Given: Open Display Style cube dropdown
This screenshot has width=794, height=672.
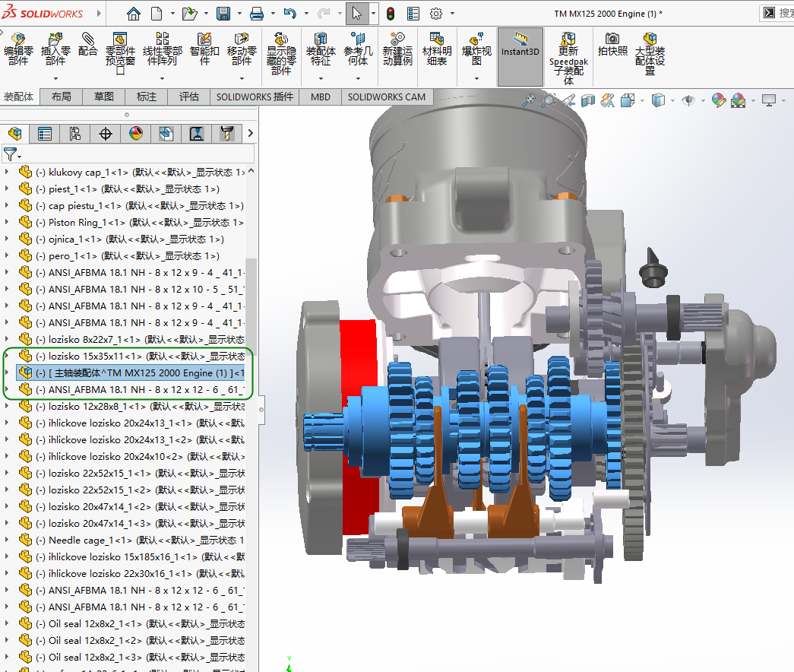Looking at the screenshot, I should [x=672, y=101].
